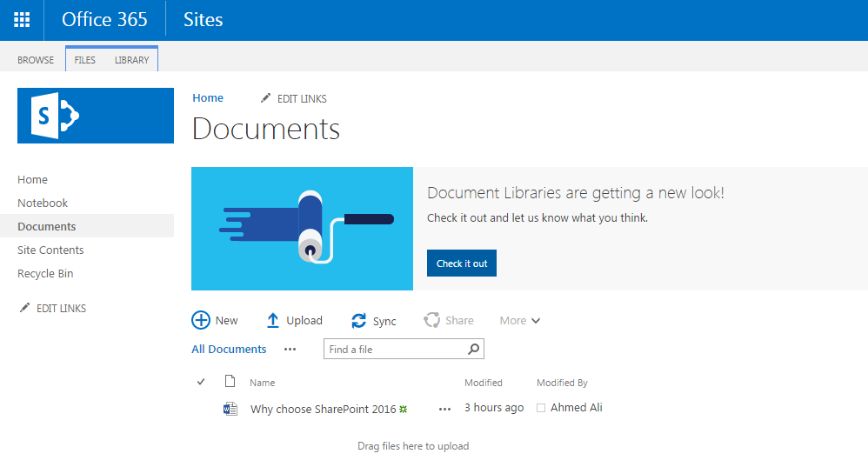Click the Sync arrows icon
Viewport: 868px width, 467px height.
pos(358,320)
